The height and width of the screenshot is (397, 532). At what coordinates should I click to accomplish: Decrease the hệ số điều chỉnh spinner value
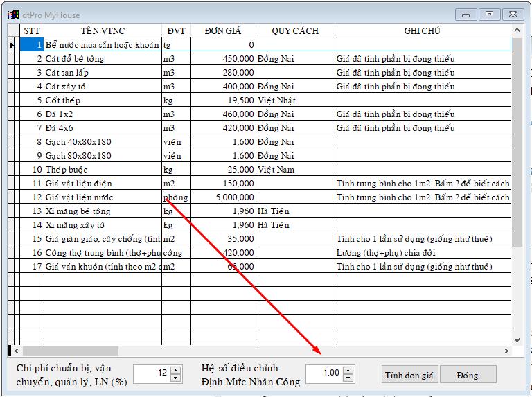pos(348,378)
